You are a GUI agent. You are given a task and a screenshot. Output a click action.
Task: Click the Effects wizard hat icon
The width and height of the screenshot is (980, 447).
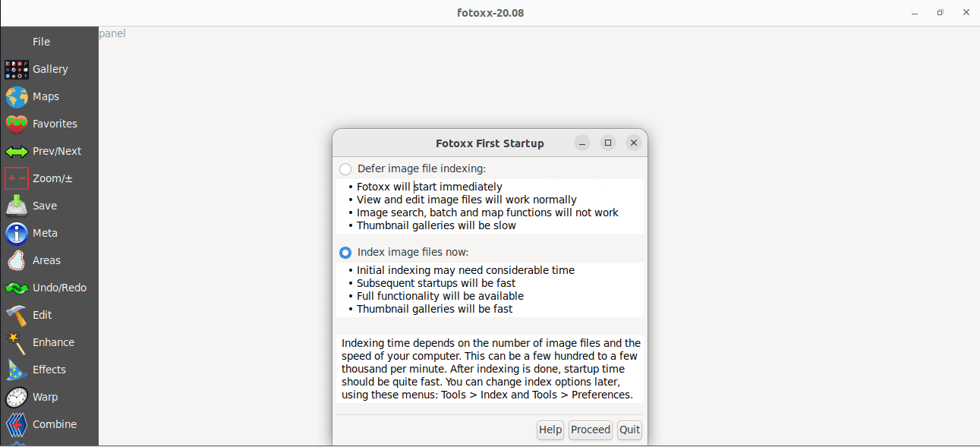pyautogui.click(x=17, y=370)
